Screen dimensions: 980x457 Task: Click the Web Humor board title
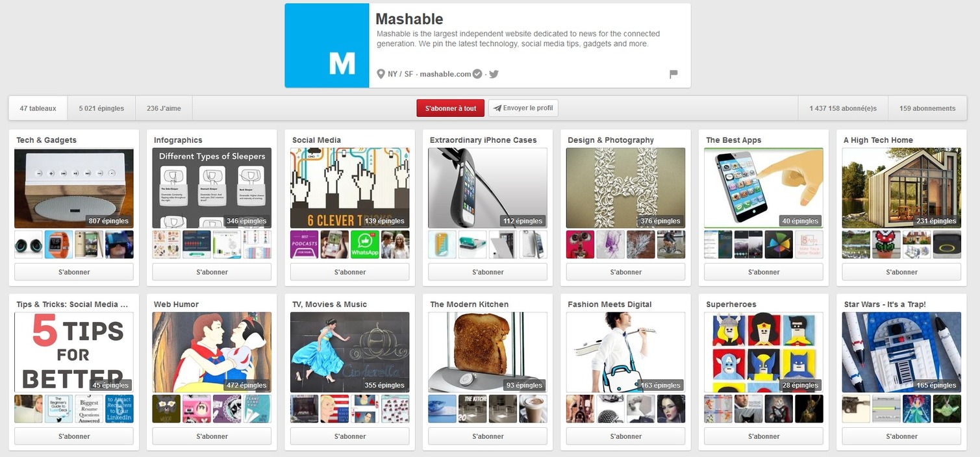coord(177,304)
